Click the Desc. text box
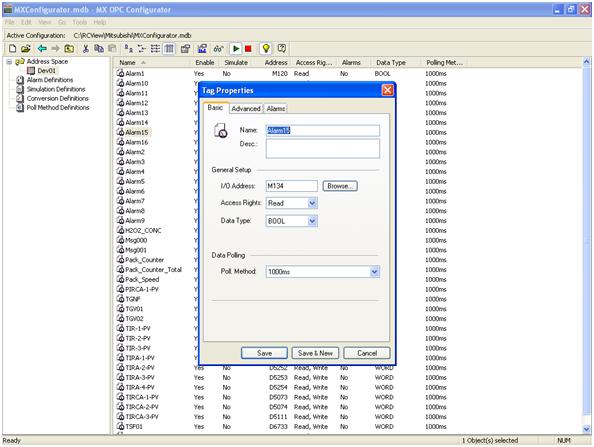594x447 pixels. [x=322, y=148]
